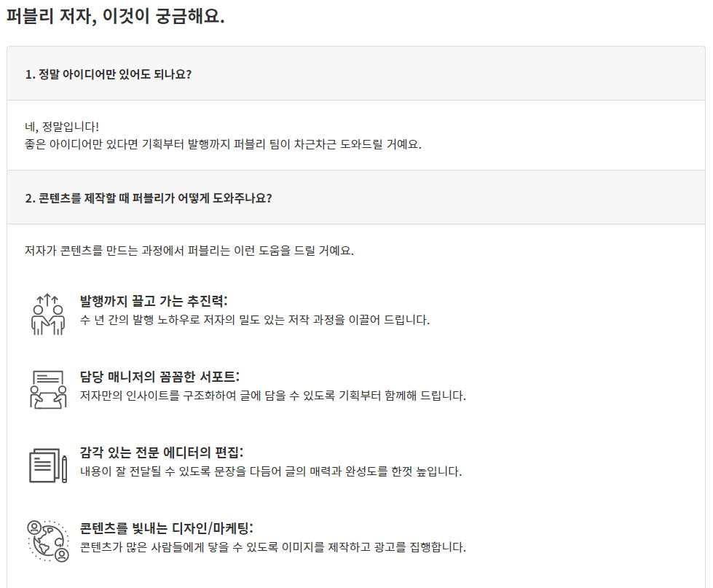Click the document and pencil editing icon
713x588 pixels.
pos(48,465)
